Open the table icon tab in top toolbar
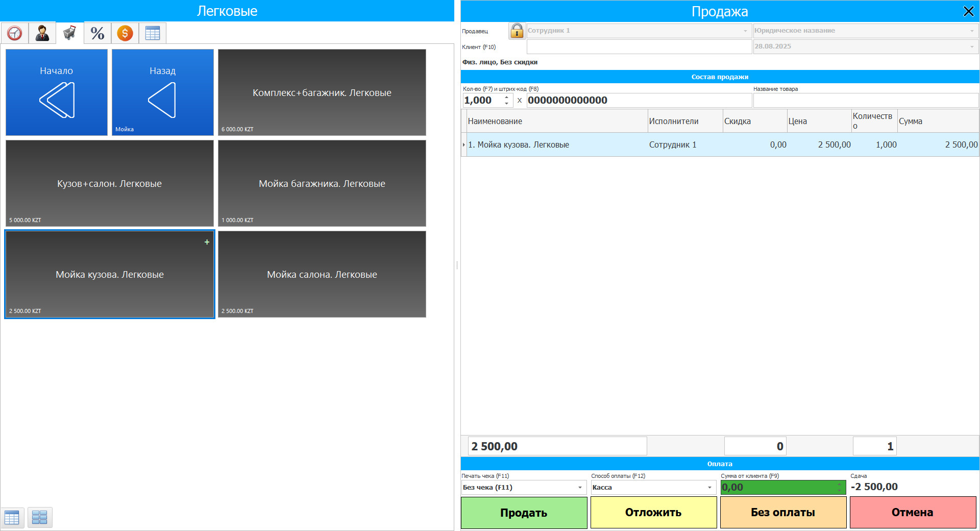The width and height of the screenshot is (980, 531). (153, 33)
